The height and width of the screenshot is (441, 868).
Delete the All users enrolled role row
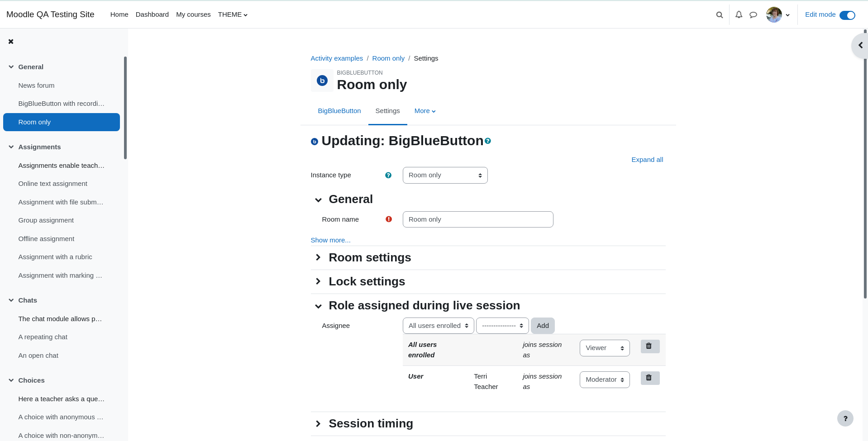(x=650, y=346)
